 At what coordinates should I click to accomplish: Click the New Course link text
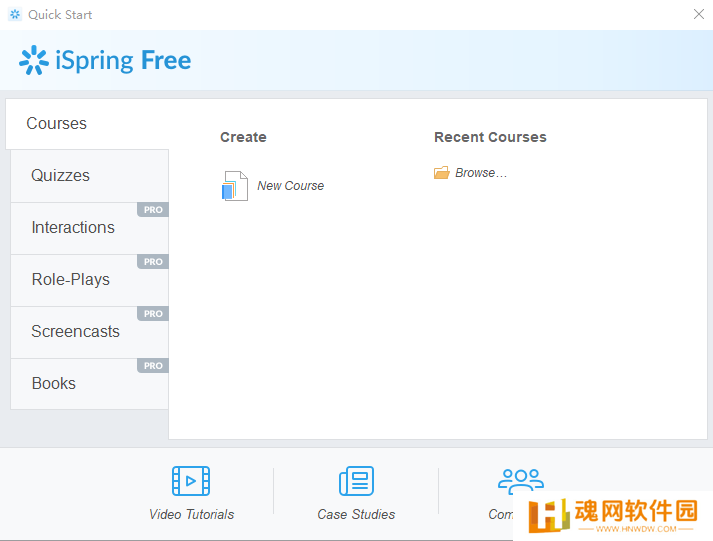point(291,186)
